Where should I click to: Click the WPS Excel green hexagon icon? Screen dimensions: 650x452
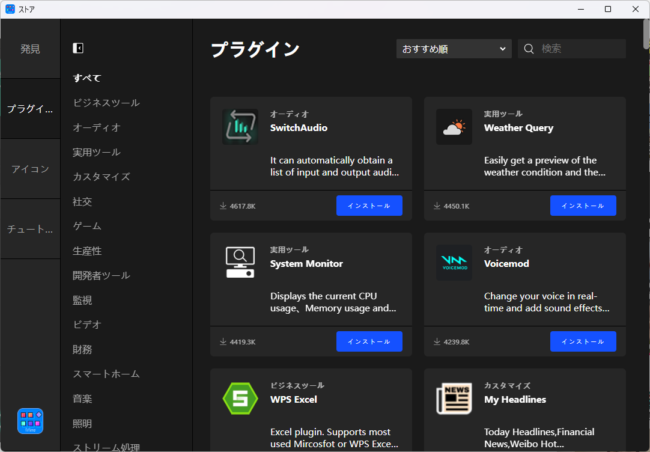240,399
